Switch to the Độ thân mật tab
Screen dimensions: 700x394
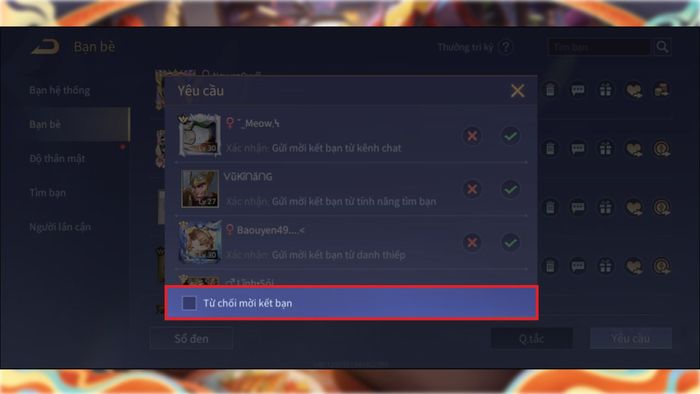point(57,158)
